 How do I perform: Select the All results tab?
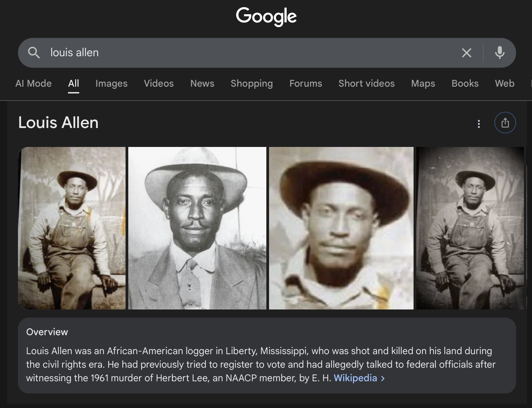[73, 83]
